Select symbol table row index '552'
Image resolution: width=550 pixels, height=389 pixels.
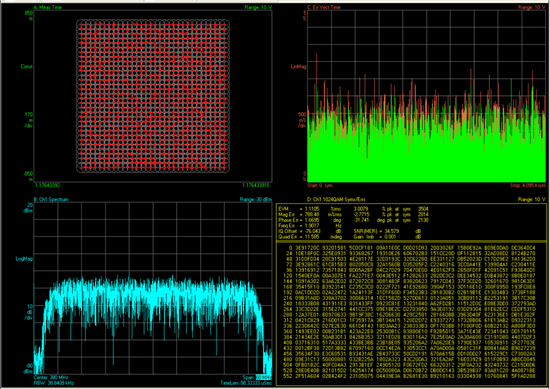tap(288, 376)
